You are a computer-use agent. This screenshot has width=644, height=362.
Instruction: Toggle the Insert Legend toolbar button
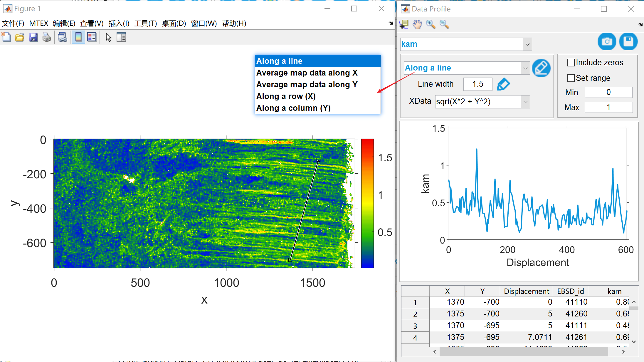pyautogui.click(x=92, y=37)
